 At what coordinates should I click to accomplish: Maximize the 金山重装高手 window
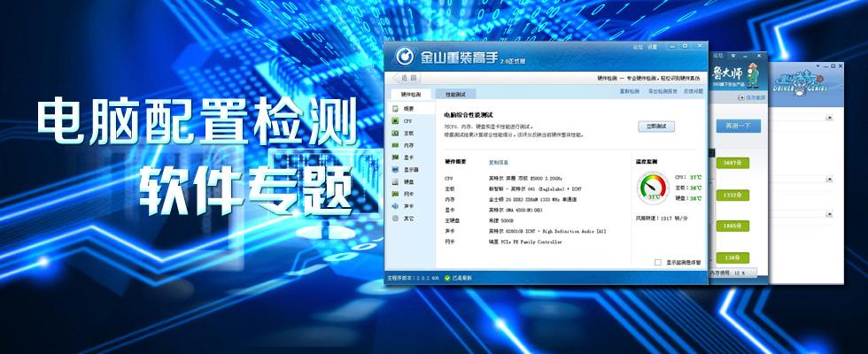pos(686,46)
